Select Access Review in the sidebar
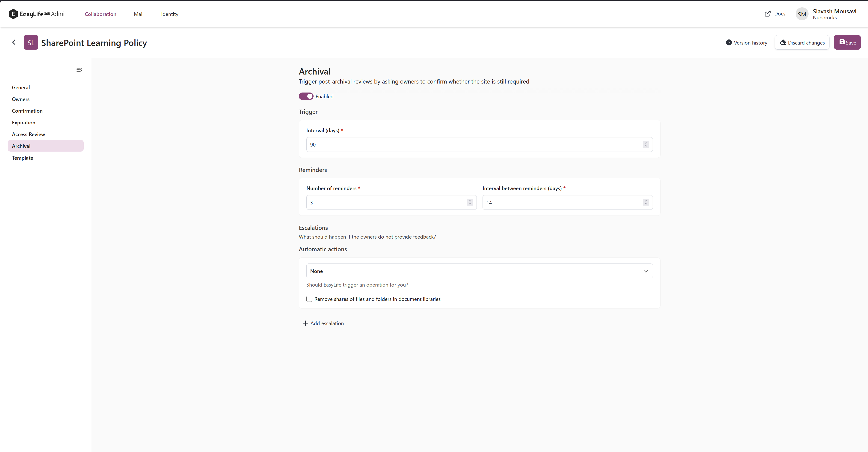The width and height of the screenshot is (868, 452). [45, 134]
